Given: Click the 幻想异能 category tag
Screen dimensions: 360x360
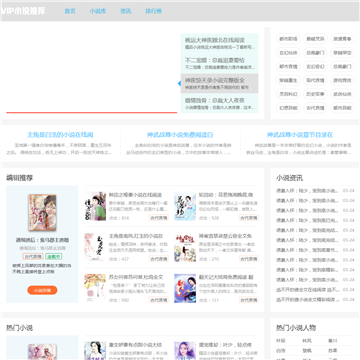Looking at the screenshot, I should point(288,108).
